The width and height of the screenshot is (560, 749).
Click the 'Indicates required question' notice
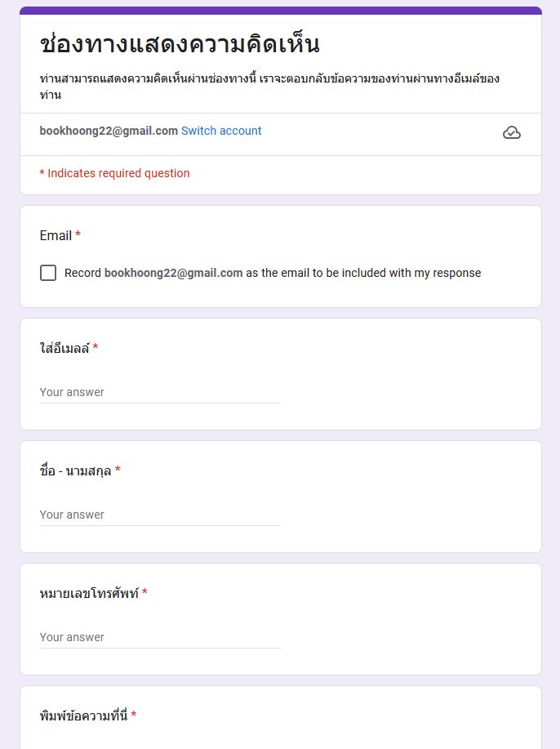(x=114, y=173)
